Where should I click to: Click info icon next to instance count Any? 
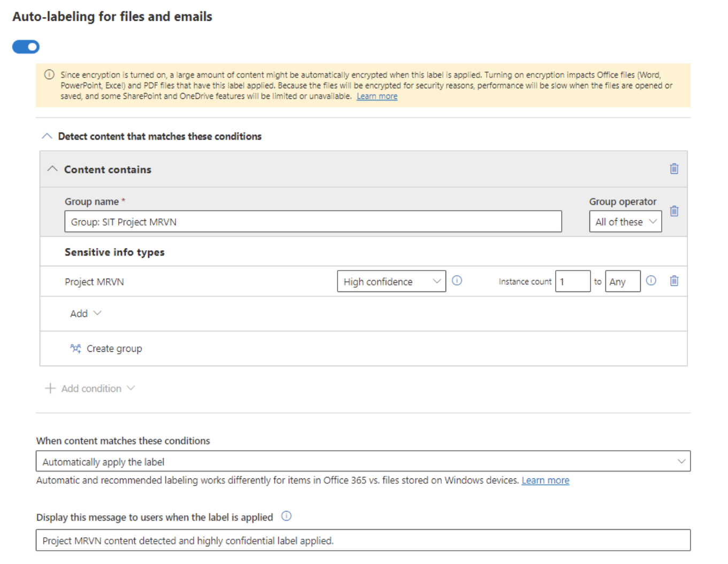[651, 281]
